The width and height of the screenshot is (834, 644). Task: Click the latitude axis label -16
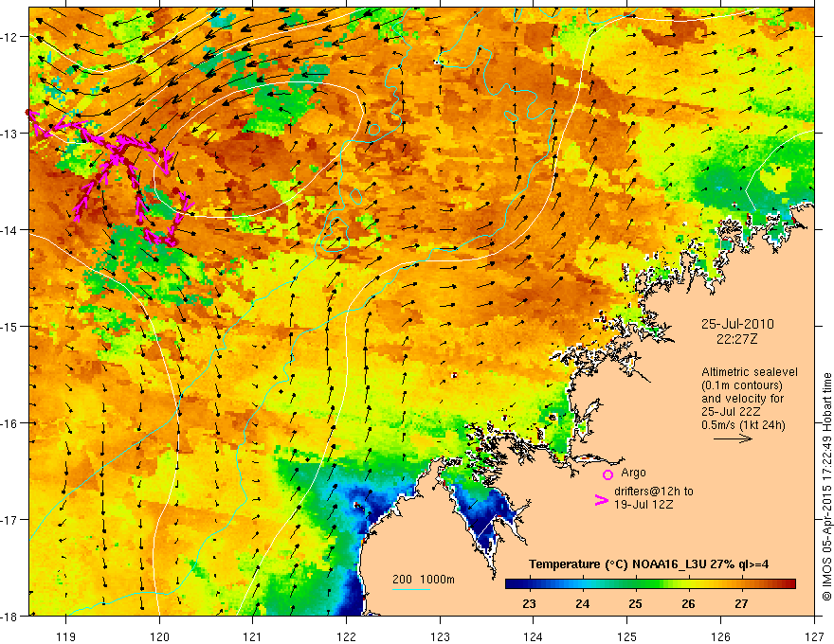(x=9, y=423)
